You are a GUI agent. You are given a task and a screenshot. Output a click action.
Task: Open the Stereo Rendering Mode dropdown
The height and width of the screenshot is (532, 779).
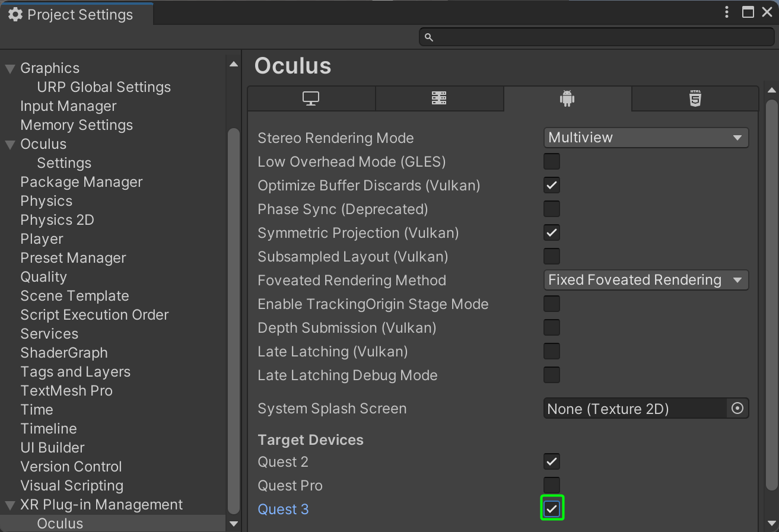pyautogui.click(x=646, y=138)
